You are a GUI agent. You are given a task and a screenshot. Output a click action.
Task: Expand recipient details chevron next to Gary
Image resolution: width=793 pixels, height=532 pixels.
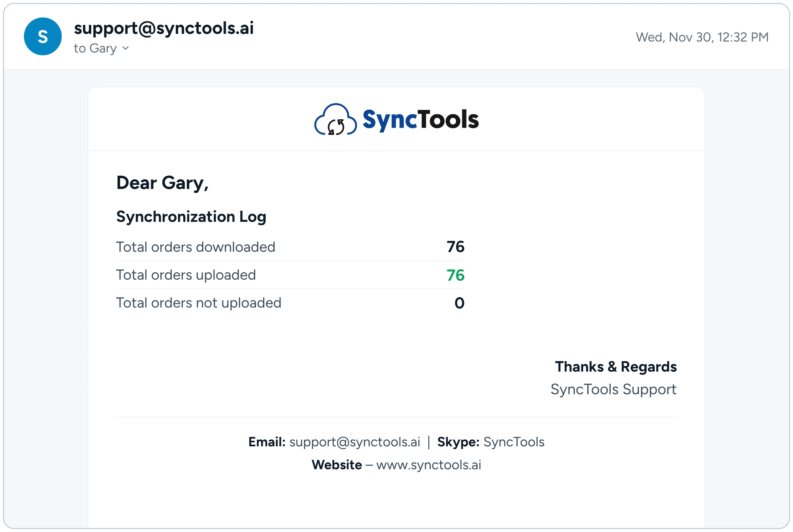click(126, 48)
